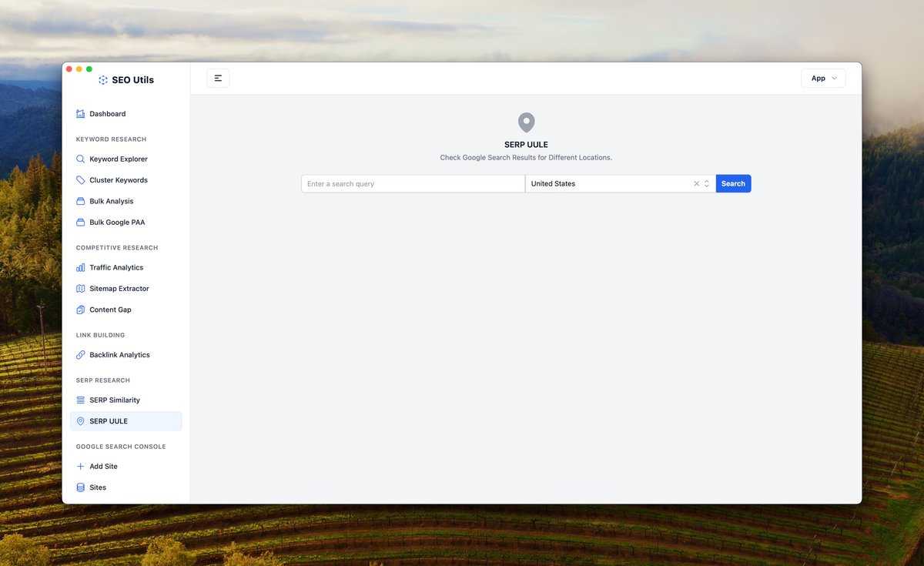Image resolution: width=924 pixels, height=566 pixels.
Task: Maximize the window with the green button
Action: [89, 69]
